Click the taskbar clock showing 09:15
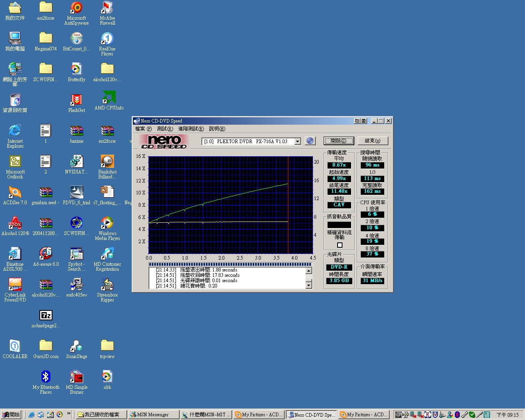The height and width of the screenshot is (420, 525). pyautogui.click(x=507, y=415)
